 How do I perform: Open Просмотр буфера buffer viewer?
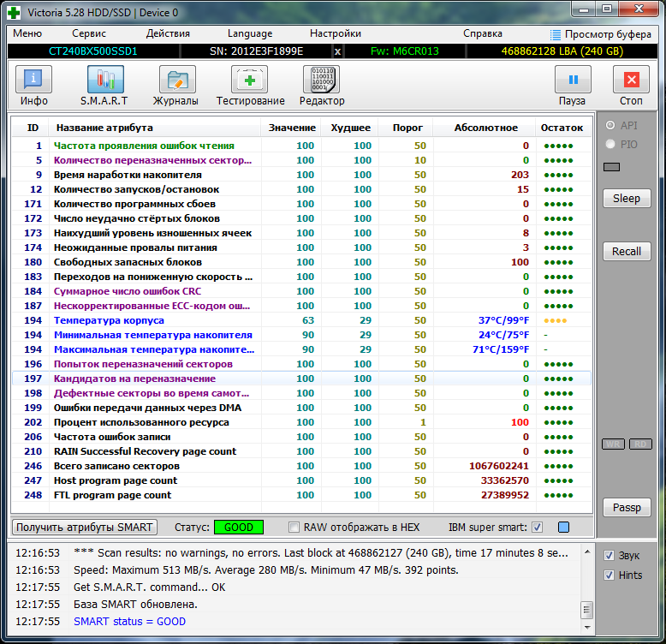(601, 34)
